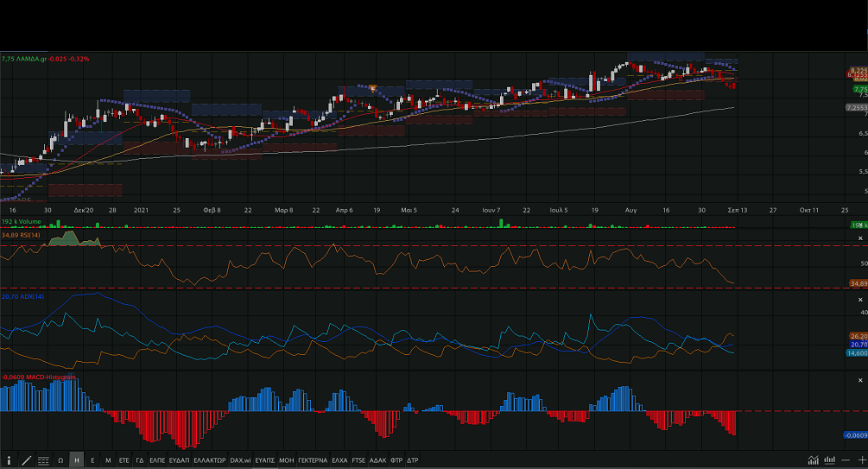
Task: Click the bar chart type icon
Action: [x=829, y=459]
